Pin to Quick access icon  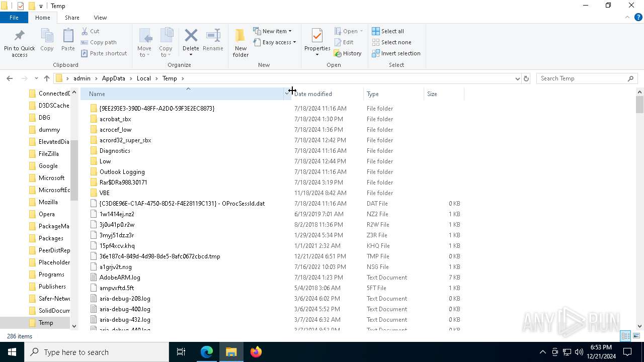coord(20,36)
